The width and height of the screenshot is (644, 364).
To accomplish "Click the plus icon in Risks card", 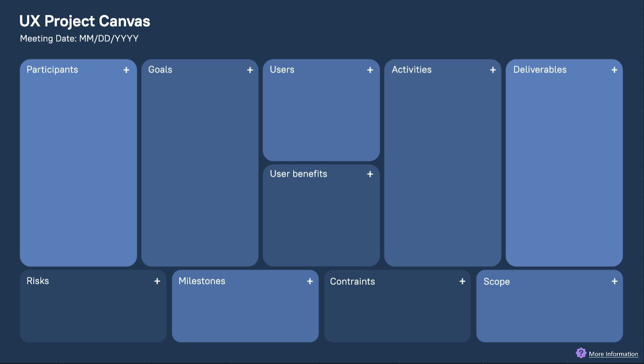I will pos(157,281).
